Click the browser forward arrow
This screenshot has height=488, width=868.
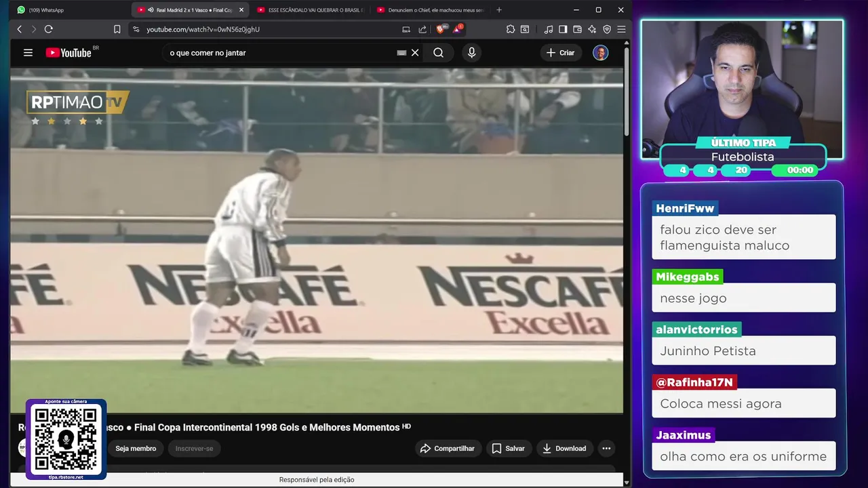pos(33,29)
